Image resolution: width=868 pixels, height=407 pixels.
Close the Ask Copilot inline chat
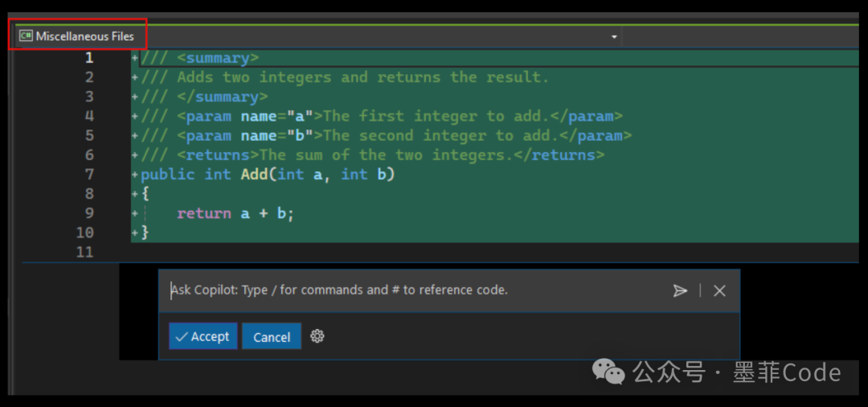coord(719,290)
